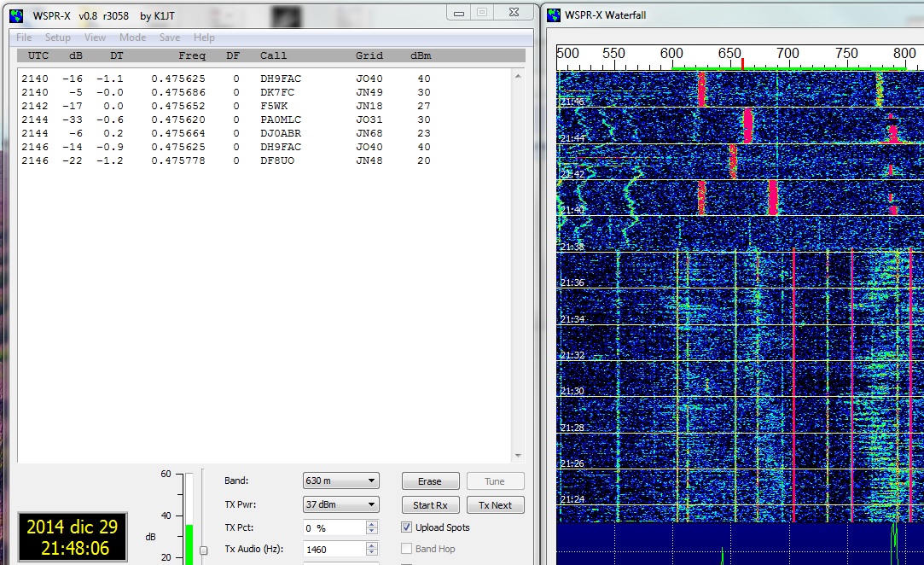Screen dimensions: 924x565
Task: Click the 21:36 time label in waterfall
Action: coord(572,282)
